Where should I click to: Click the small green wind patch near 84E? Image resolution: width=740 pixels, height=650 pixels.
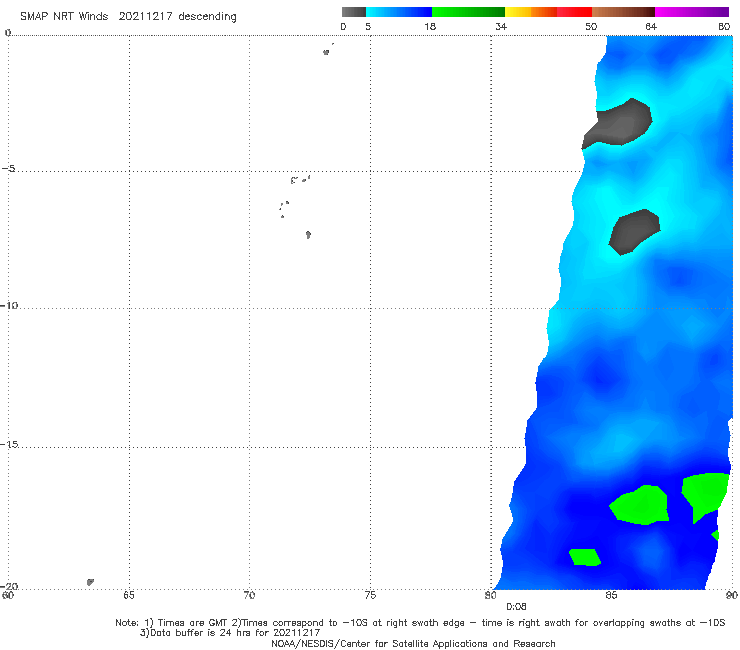(585, 557)
